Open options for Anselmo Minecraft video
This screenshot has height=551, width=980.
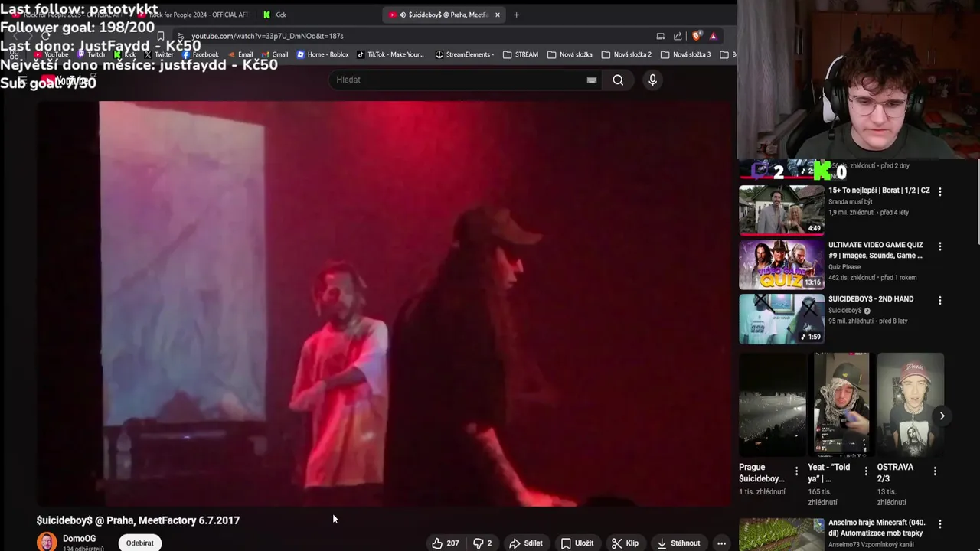coord(940,524)
